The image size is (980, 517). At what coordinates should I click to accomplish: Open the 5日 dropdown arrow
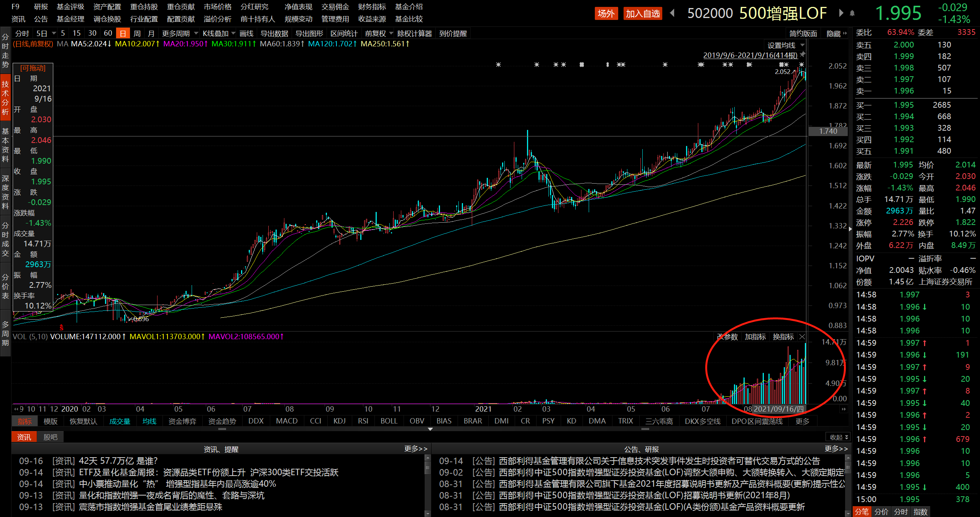point(54,33)
